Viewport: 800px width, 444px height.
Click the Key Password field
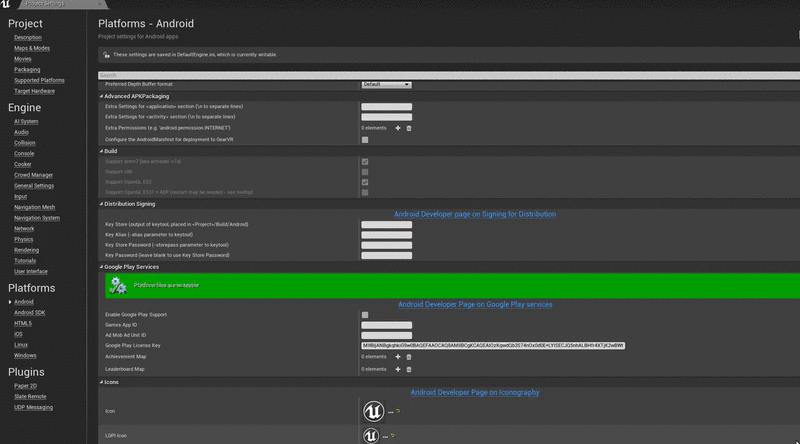coord(386,256)
